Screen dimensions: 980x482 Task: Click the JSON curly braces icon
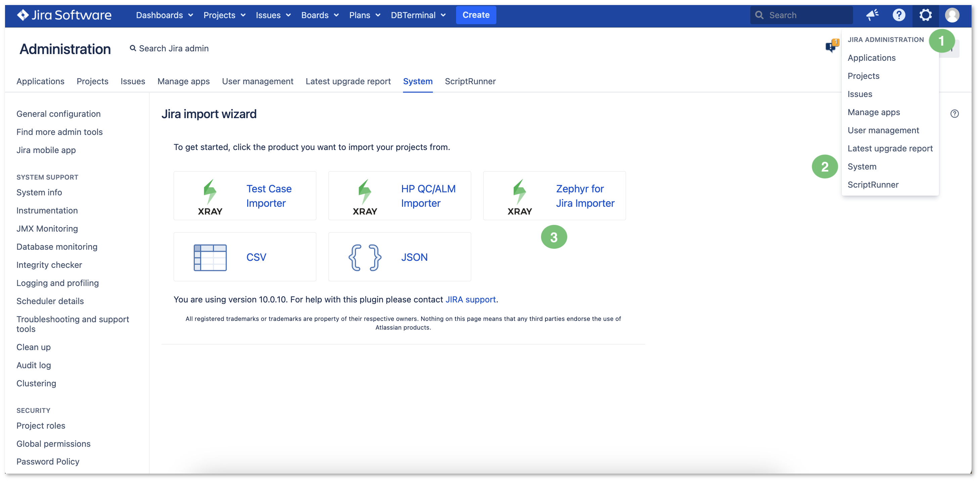(x=364, y=257)
